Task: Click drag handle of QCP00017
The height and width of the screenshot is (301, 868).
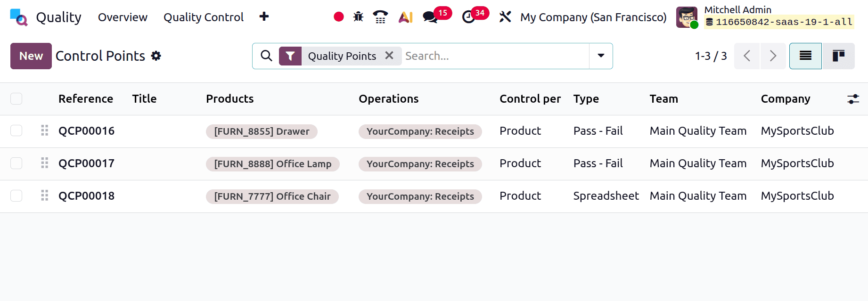Action: [45, 163]
